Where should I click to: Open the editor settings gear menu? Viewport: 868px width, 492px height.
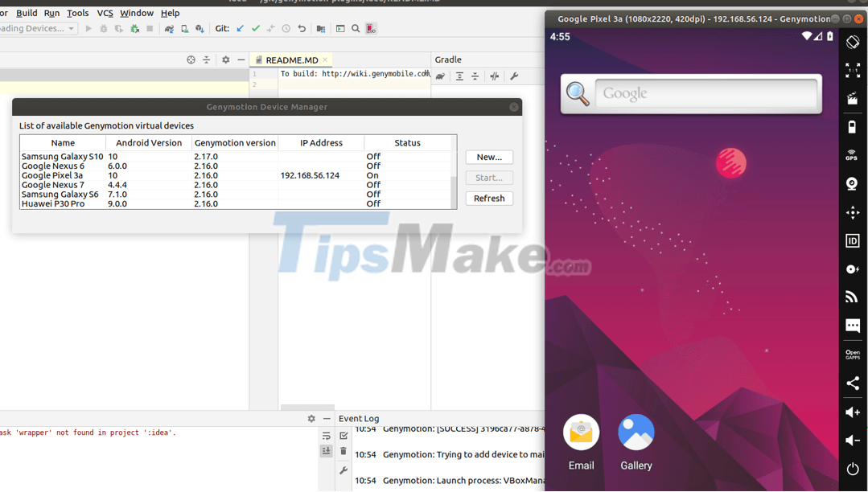coord(225,59)
